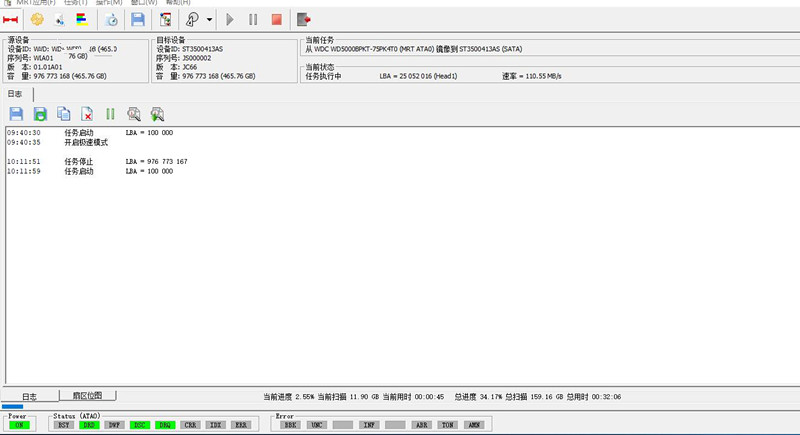Open the 帮助(H) menu
The width and height of the screenshot is (800, 435).
(x=178, y=3)
